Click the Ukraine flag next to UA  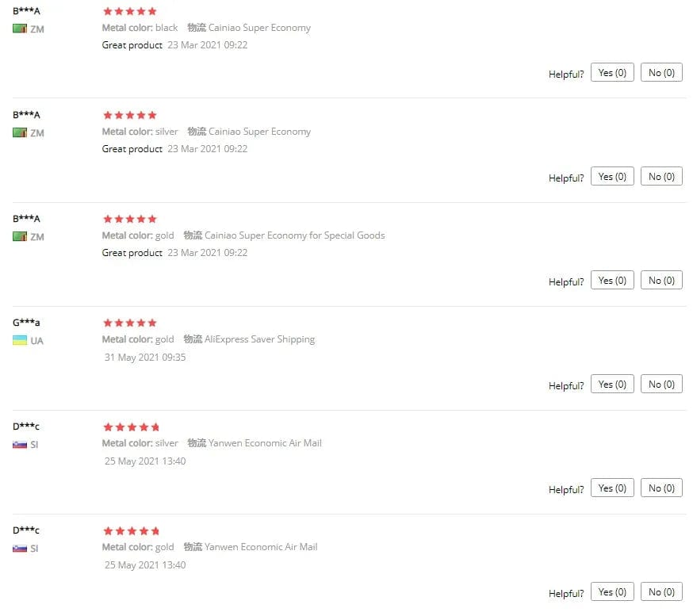click(20, 340)
